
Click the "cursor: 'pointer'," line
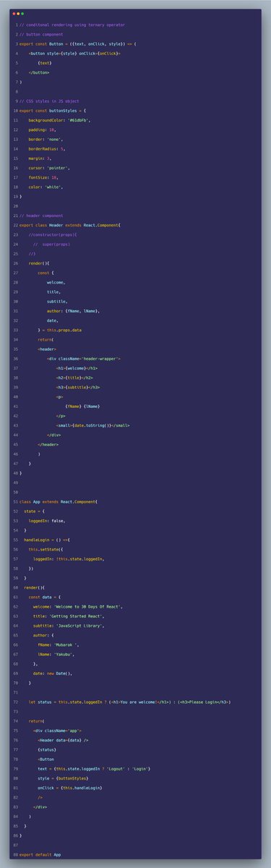pos(48,167)
